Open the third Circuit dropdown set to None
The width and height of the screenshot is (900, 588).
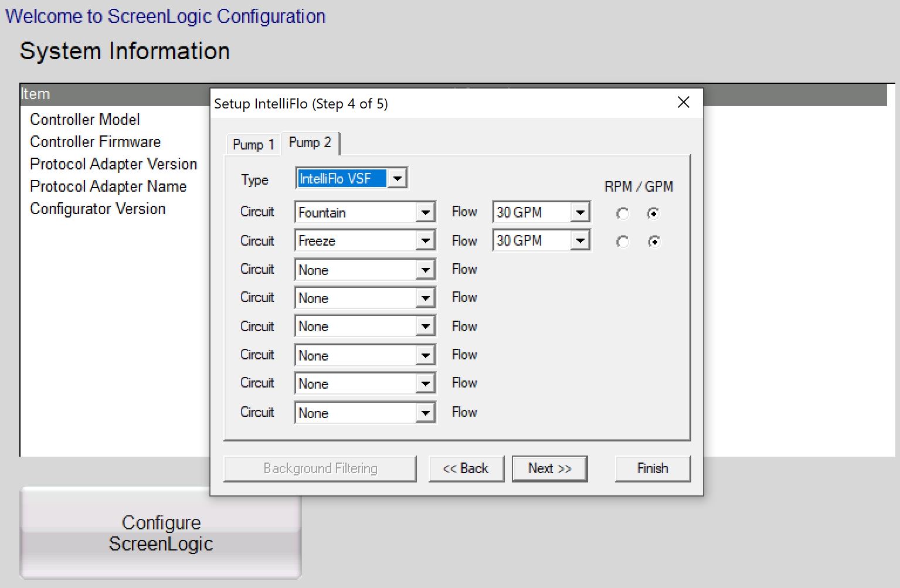tap(425, 270)
